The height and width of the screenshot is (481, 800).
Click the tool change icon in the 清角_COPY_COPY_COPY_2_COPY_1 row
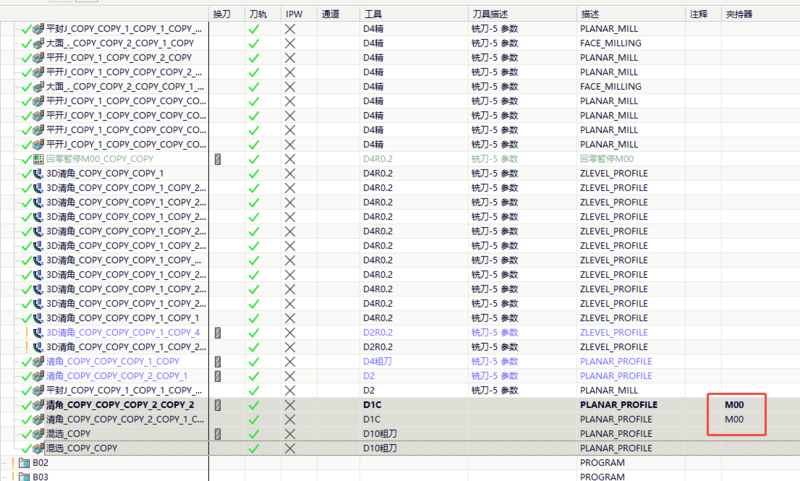[217, 376]
